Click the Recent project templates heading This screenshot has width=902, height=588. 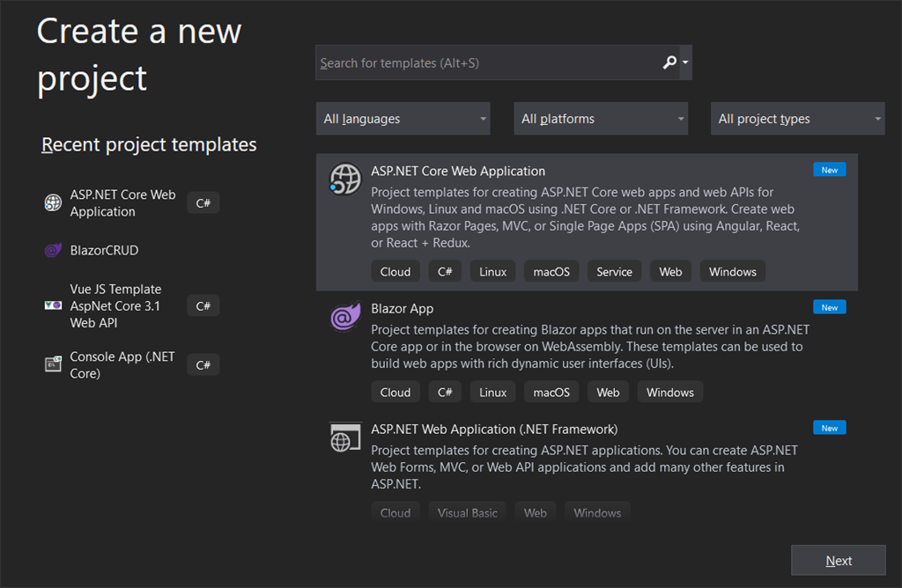149,145
